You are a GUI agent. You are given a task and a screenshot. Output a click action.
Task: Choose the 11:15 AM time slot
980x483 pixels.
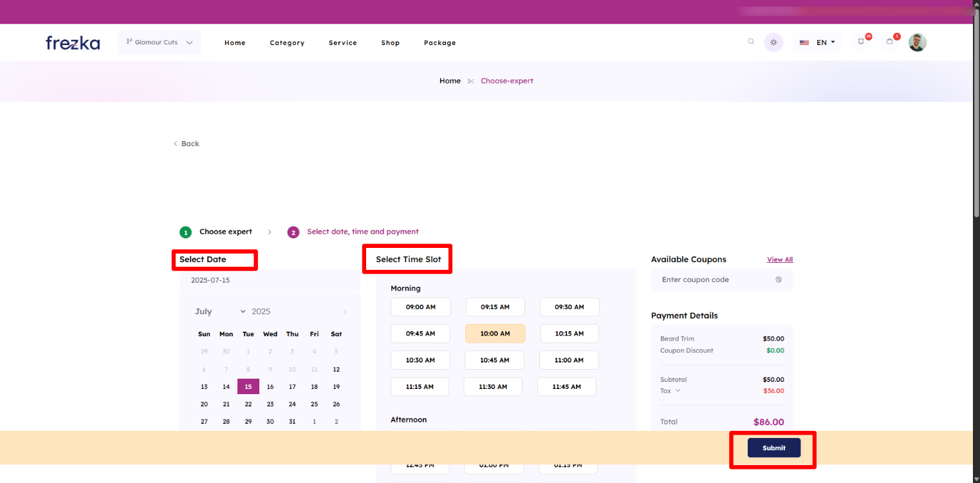(420, 386)
